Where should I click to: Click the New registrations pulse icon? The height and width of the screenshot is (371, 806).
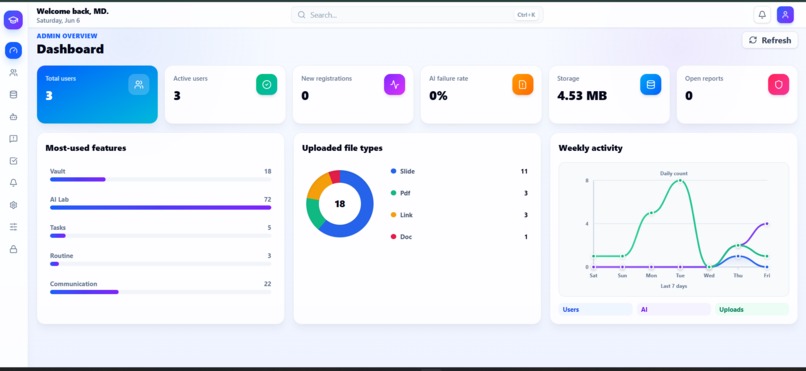[x=394, y=85]
